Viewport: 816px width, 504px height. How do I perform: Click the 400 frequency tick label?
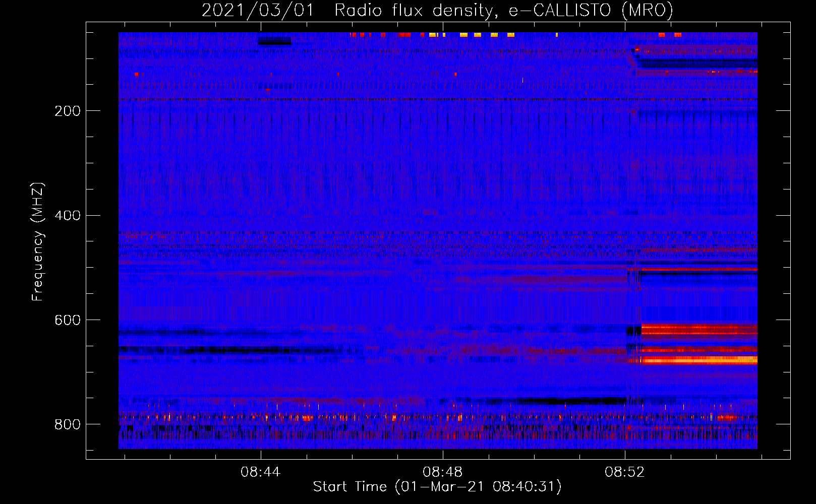click(68, 216)
